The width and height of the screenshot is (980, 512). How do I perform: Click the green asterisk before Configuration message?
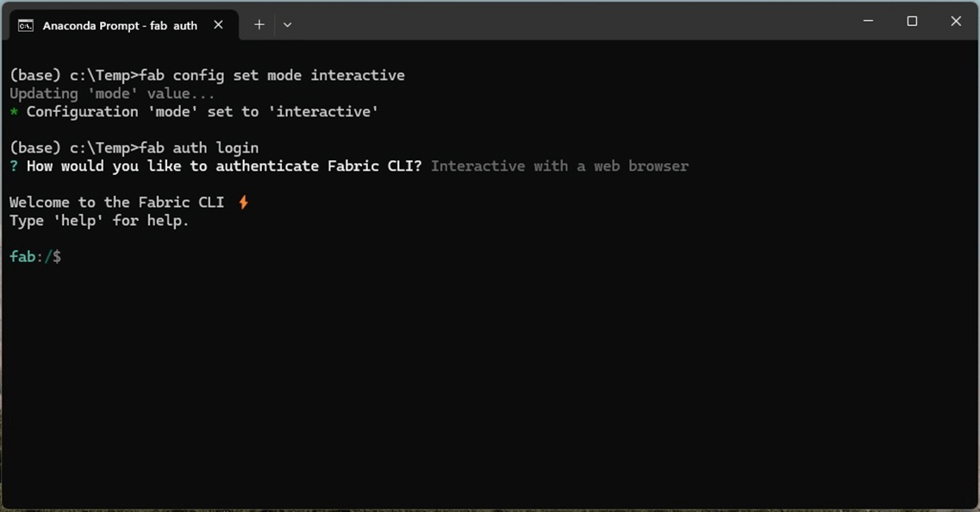[x=14, y=112]
